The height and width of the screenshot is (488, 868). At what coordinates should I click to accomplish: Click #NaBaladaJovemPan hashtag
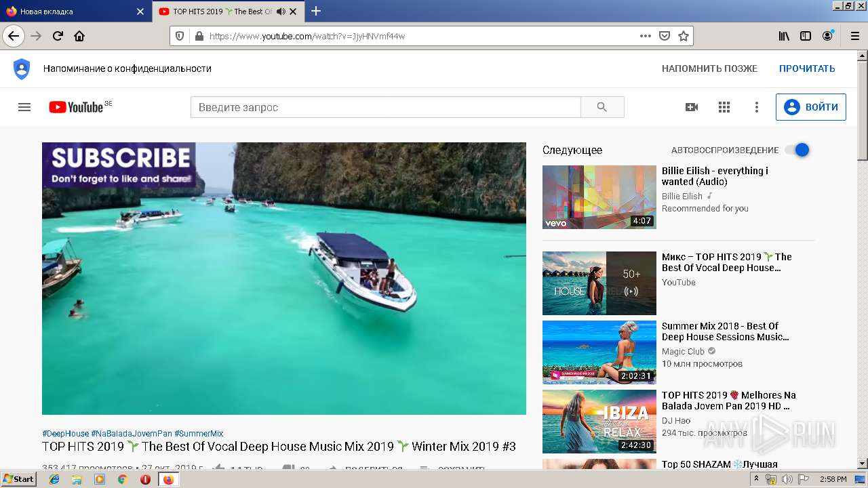point(132,434)
